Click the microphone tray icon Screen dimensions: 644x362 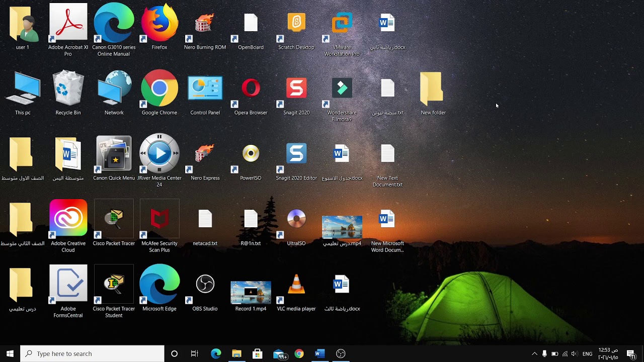click(544, 353)
